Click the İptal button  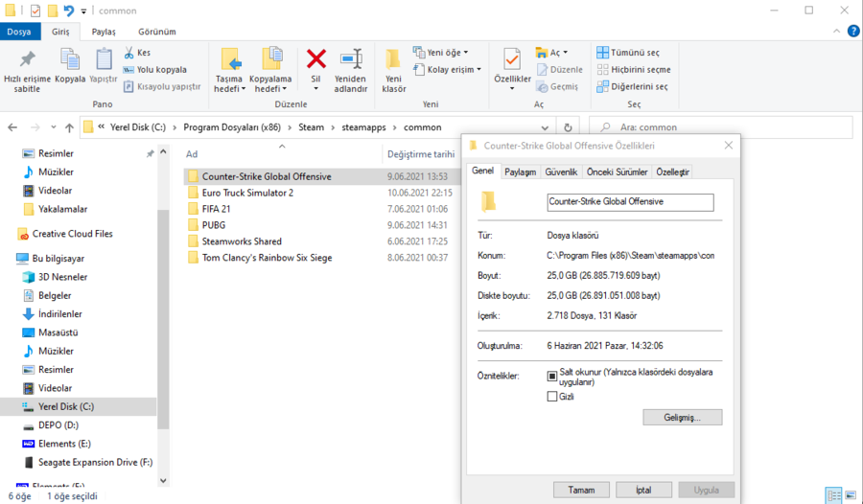coord(643,490)
